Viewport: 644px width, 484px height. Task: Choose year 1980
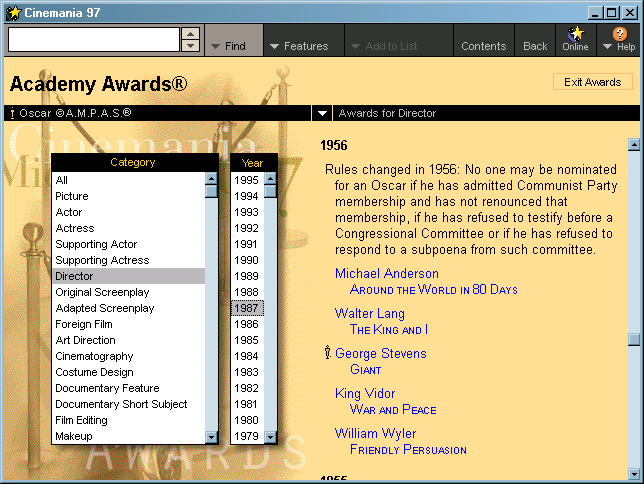coord(248,420)
